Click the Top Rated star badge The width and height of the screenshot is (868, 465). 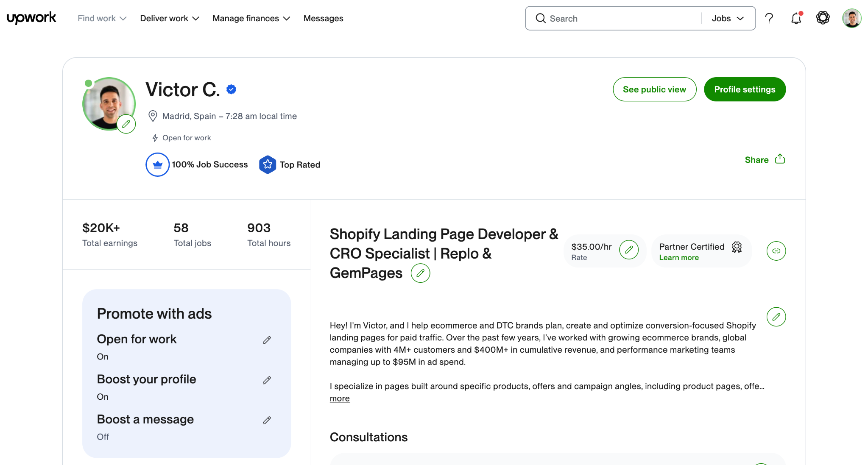click(x=268, y=164)
